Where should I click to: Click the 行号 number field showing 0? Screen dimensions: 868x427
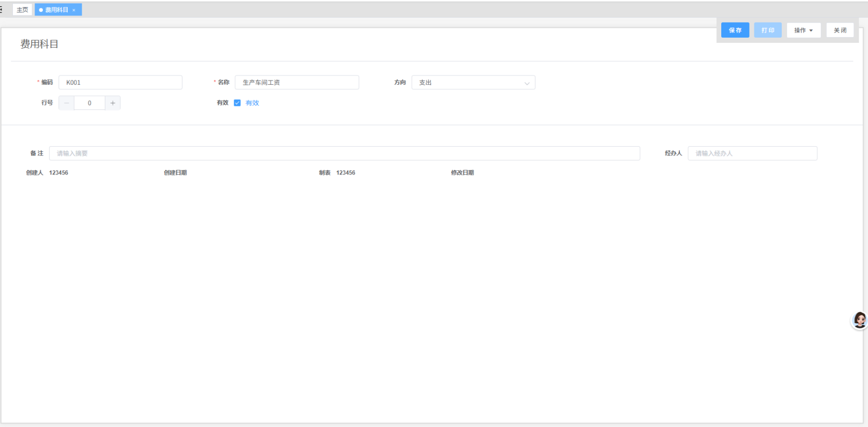tap(89, 103)
